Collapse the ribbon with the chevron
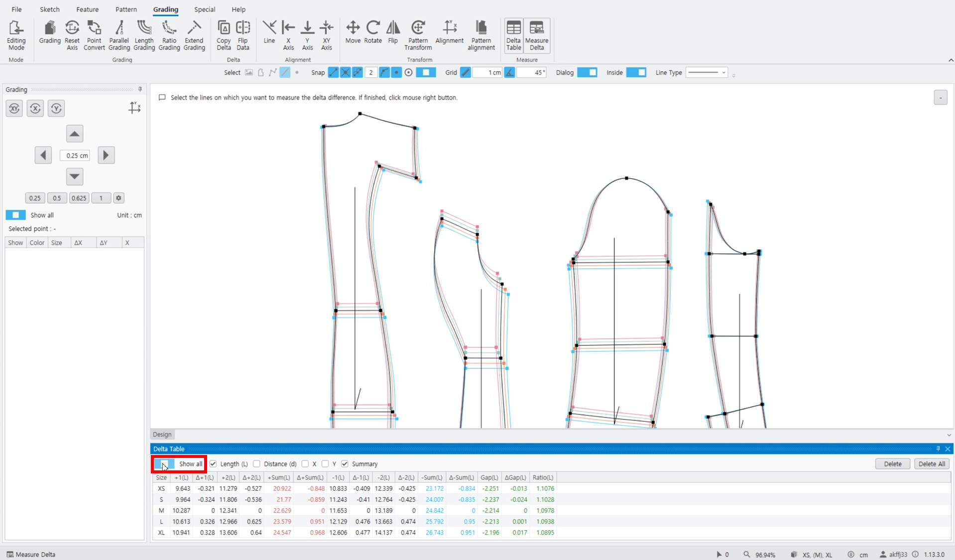Image resolution: width=955 pixels, height=560 pixels. pos(951,60)
